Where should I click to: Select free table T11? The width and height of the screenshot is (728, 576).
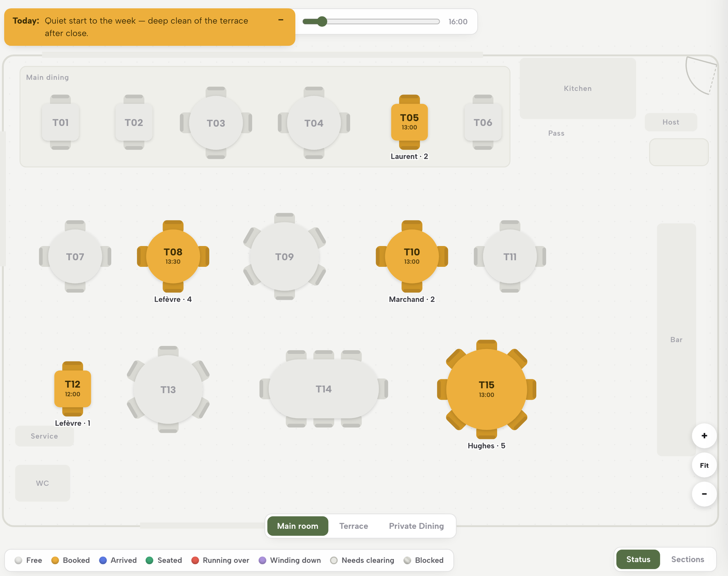tap(510, 257)
